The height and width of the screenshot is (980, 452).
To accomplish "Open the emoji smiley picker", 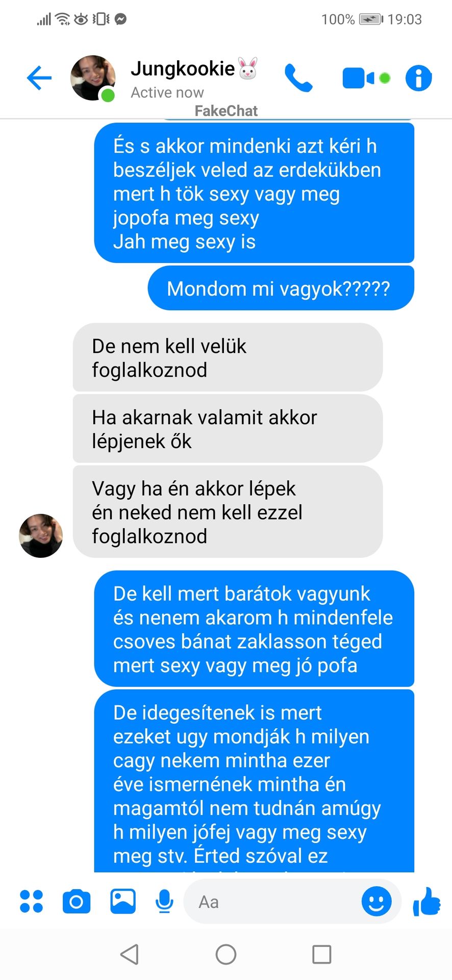I will [x=376, y=901].
